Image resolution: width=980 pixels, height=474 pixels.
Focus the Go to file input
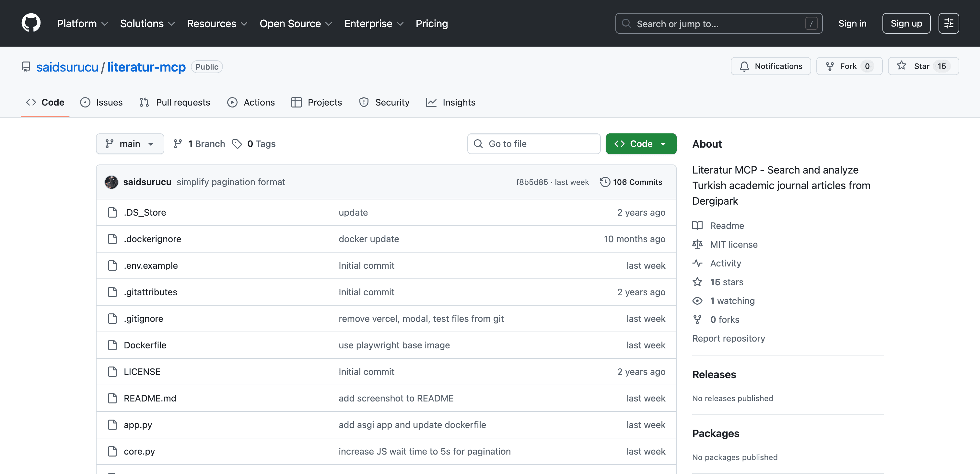[x=534, y=144]
